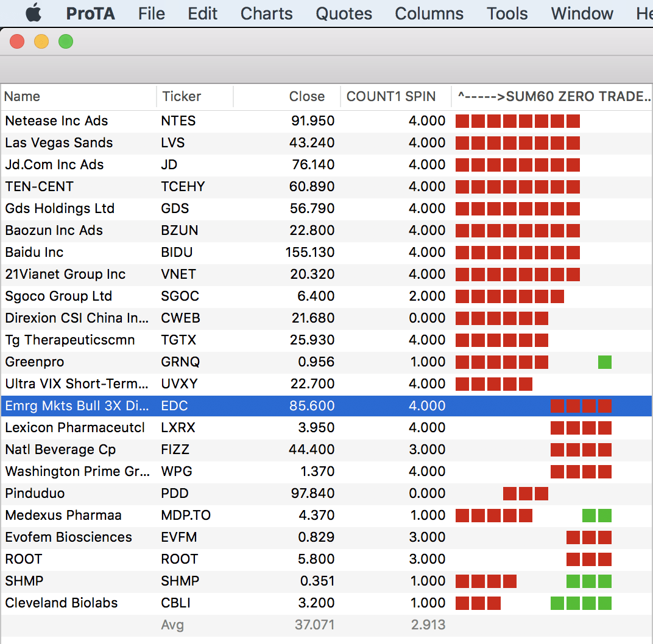Viewport: 653px width, 644px height.
Task: Sort by the Close column header
Action: click(306, 96)
